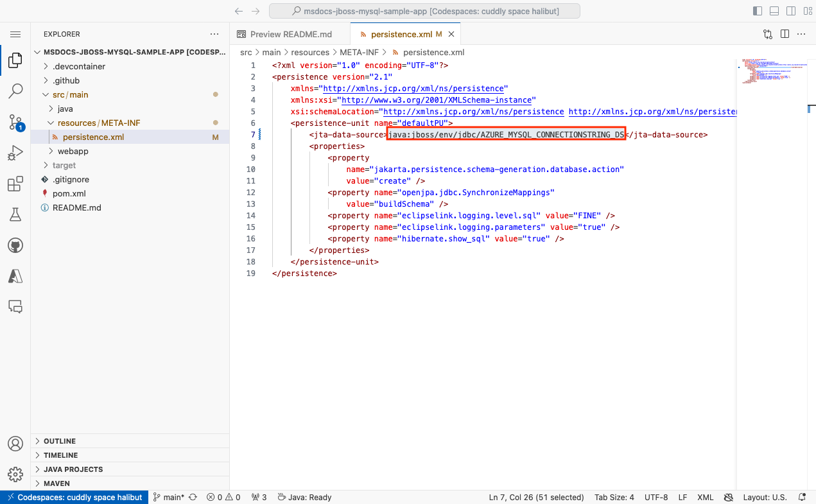Open the Testing beaker view

(x=15, y=214)
